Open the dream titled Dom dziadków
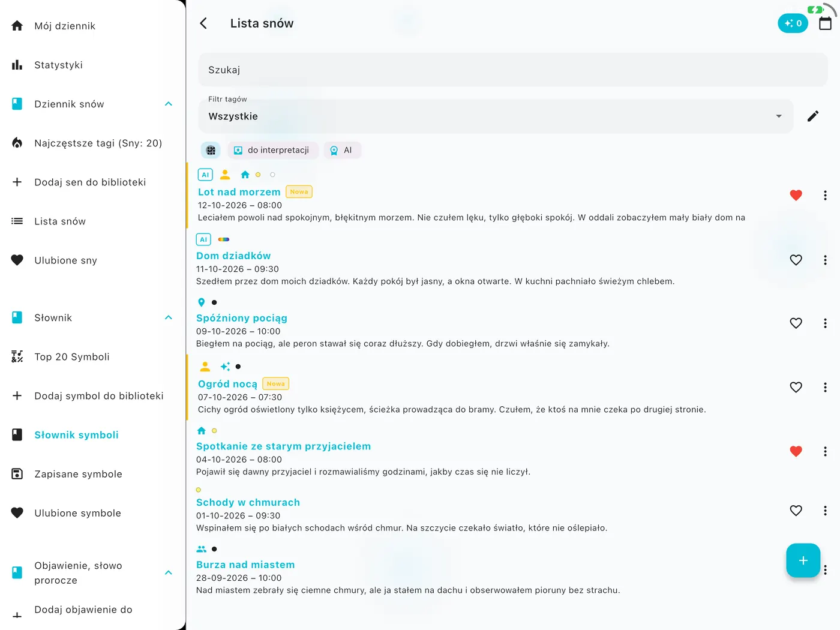This screenshot has height=630, width=840. point(233,256)
